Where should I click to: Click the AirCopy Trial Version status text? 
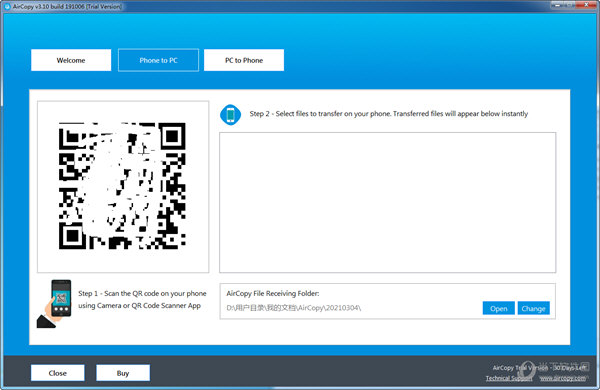539,367
